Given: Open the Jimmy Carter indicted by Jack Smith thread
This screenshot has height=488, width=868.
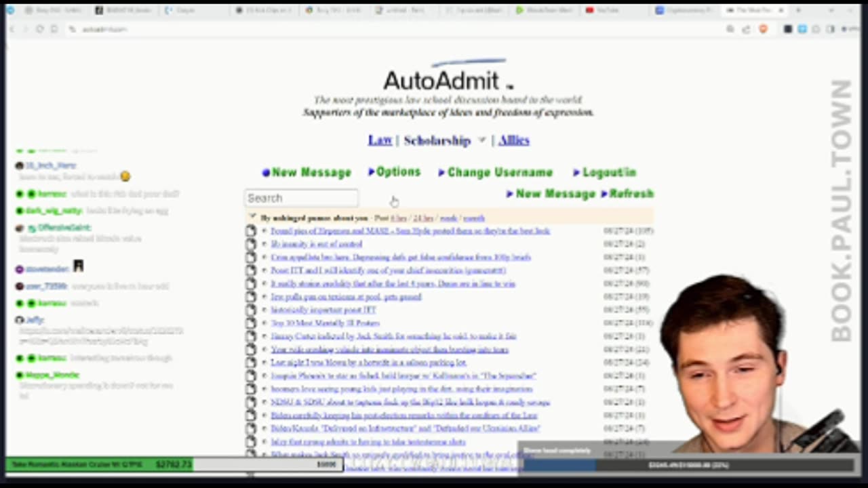Looking at the screenshot, I should [393, 336].
